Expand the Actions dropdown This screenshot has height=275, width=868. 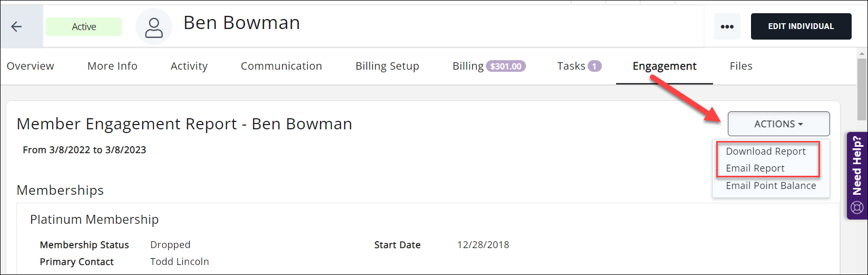(x=778, y=124)
